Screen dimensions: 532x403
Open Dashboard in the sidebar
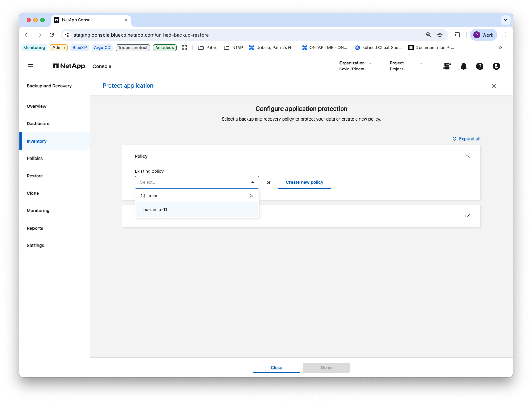55,124
